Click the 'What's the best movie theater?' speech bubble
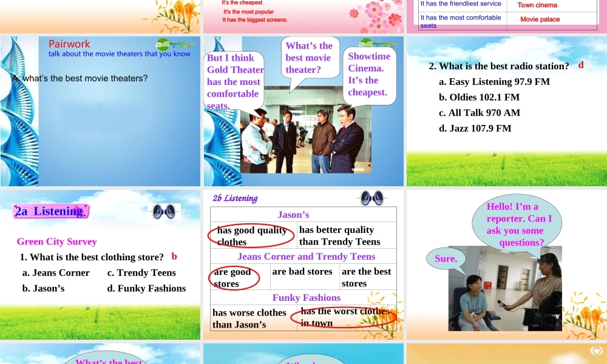Viewport: 607px width, 364px height. [310, 58]
